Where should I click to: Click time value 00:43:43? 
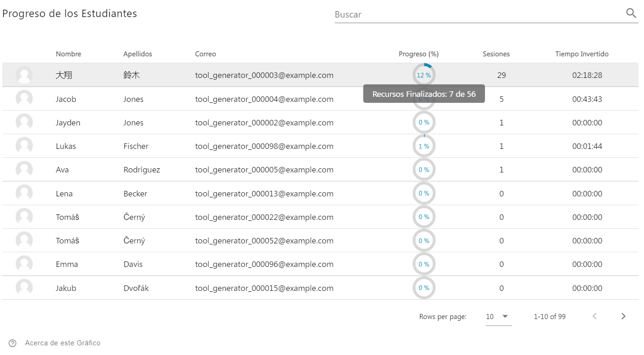pyautogui.click(x=587, y=99)
